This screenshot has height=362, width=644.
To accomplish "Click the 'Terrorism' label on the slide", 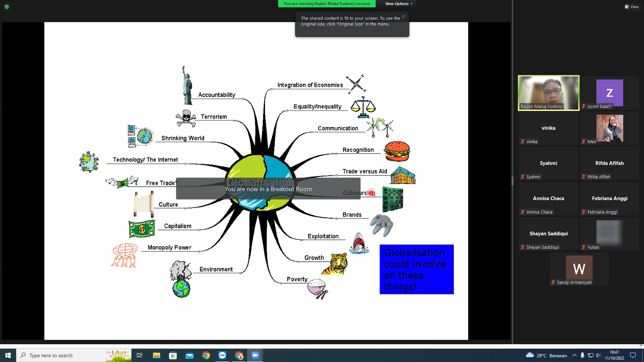I will tap(214, 117).
